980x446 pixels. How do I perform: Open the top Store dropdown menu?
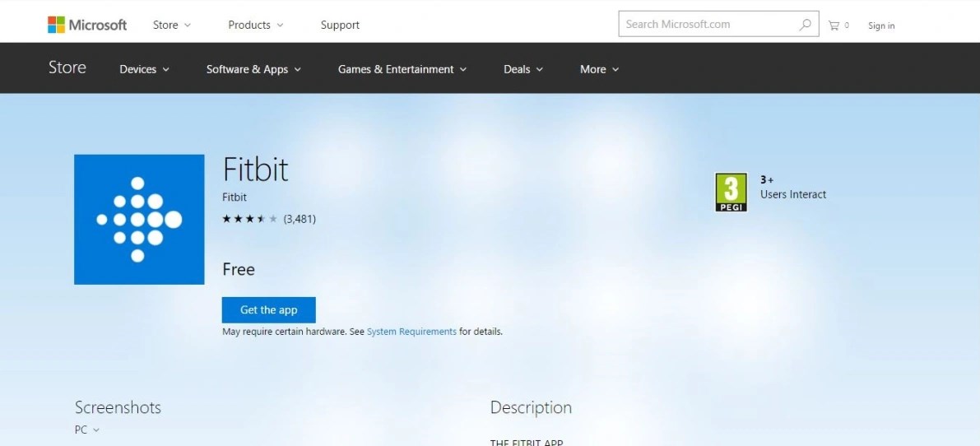[172, 25]
